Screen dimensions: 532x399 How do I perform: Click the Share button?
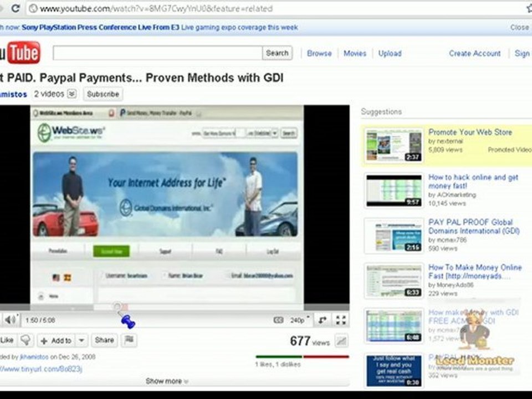tap(104, 340)
